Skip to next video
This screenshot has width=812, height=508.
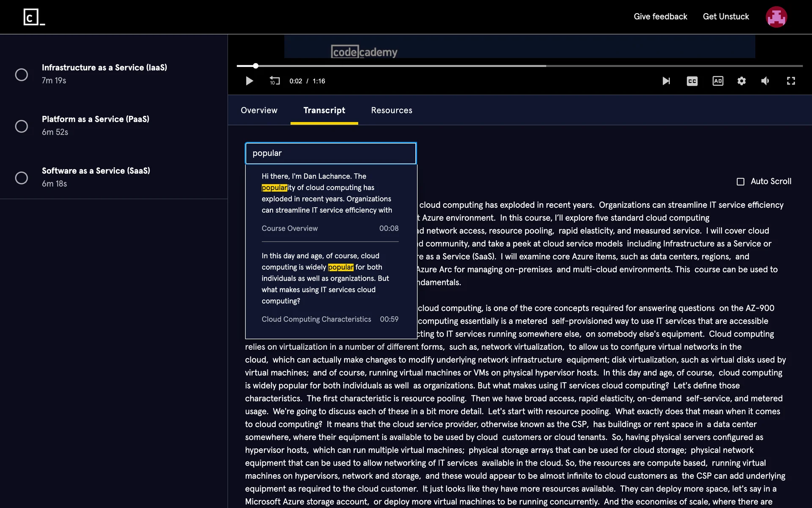[x=666, y=81]
